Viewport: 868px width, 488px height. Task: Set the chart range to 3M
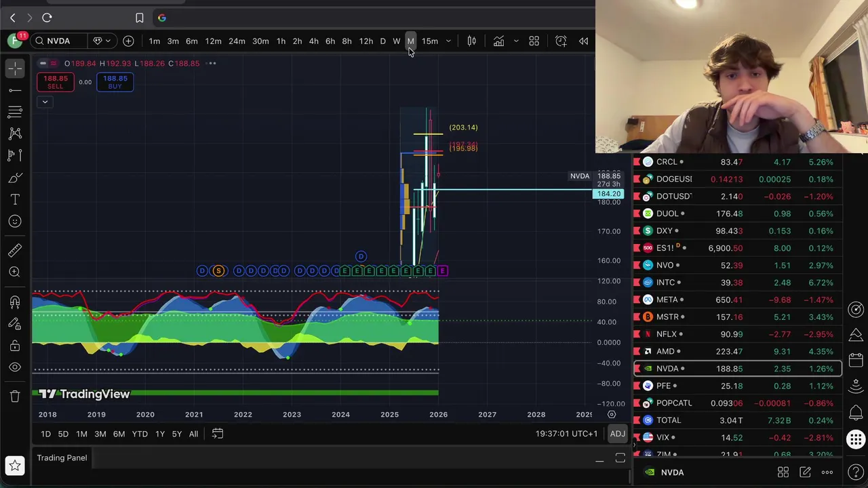click(x=100, y=434)
